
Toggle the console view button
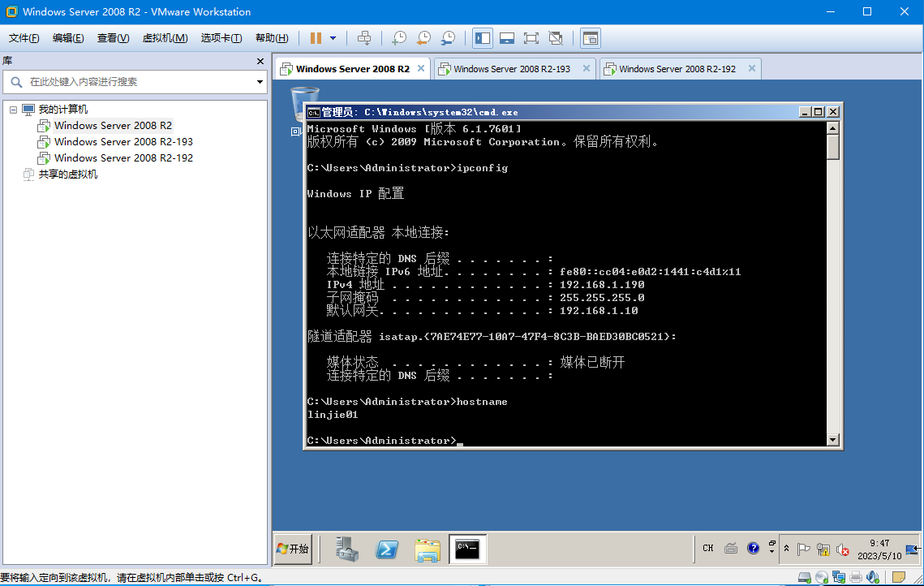pyautogui.click(x=590, y=38)
